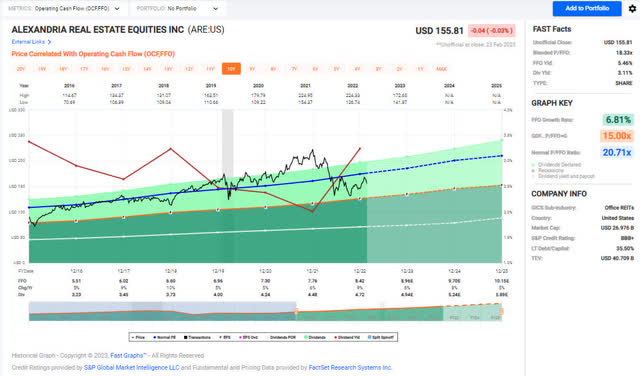Click the COMPANY INFO panel heading
The image size is (640, 376).
(559, 194)
